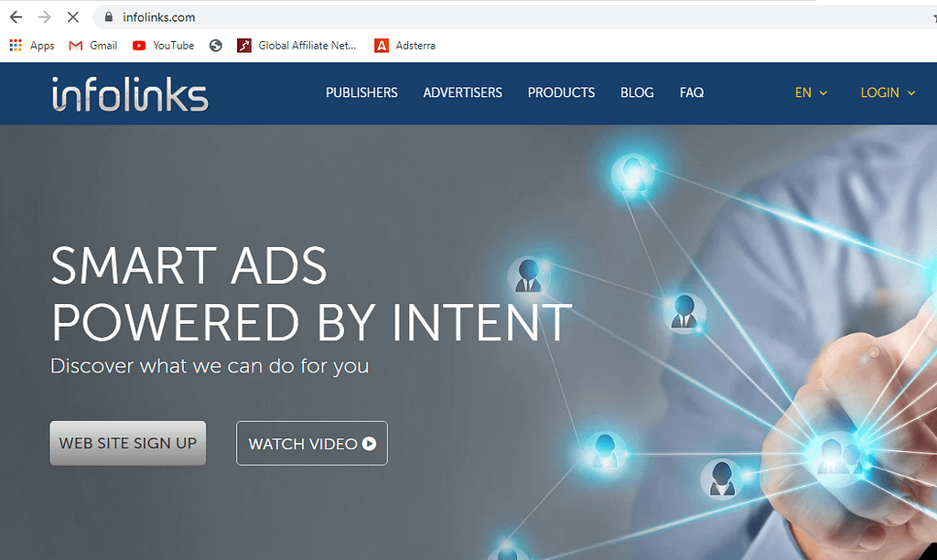The height and width of the screenshot is (560, 937).
Task: Open the PUBLISHERS menu item
Action: click(361, 92)
